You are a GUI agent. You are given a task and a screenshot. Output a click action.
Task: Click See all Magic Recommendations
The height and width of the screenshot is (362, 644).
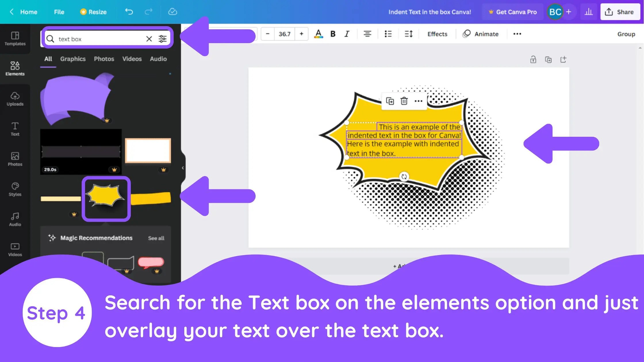pyautogui.click(x=156, y=238)
